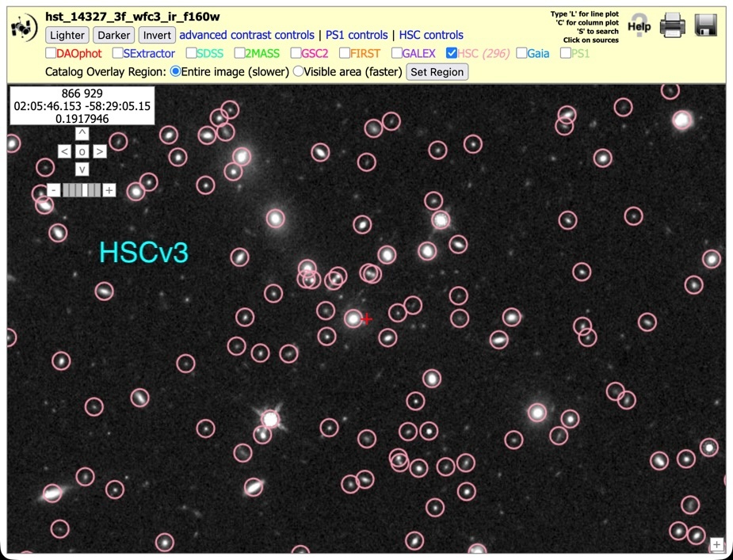Click the circled source left of red cross

pyautogui.click(x=353, y=318)
